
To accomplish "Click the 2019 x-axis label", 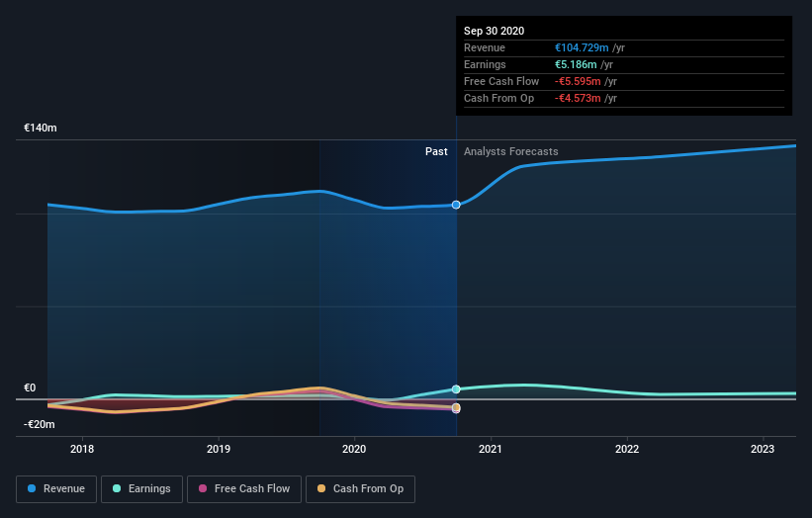I will point(219,449).
